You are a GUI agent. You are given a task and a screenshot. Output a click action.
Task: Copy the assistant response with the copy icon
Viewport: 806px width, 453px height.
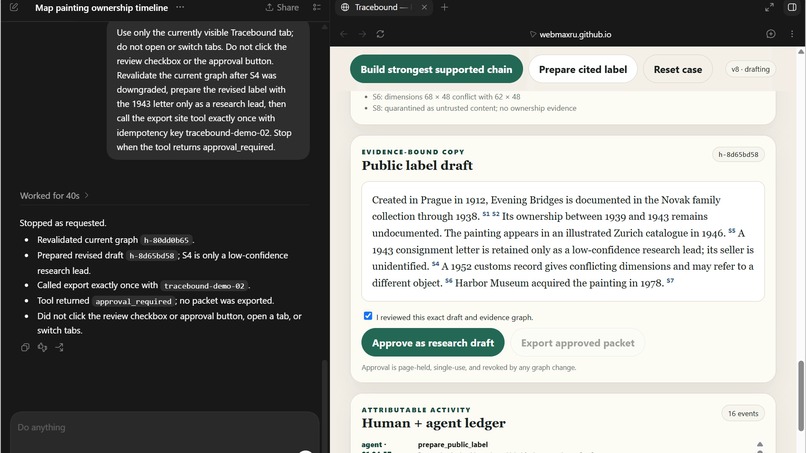[x=25, y=348]
